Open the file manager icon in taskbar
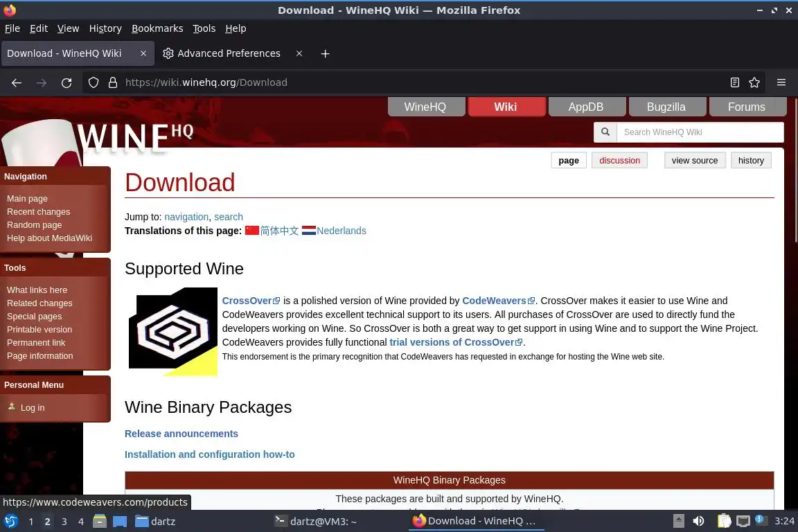798x532 pixels. point(100,522)
